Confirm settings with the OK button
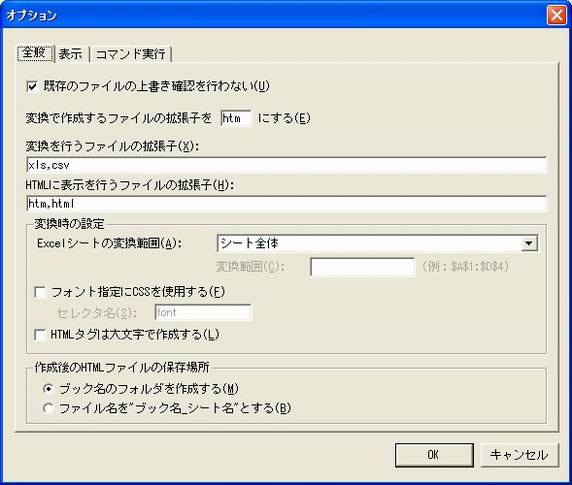This screenshot has width=572, height=485. click(434, 455)
